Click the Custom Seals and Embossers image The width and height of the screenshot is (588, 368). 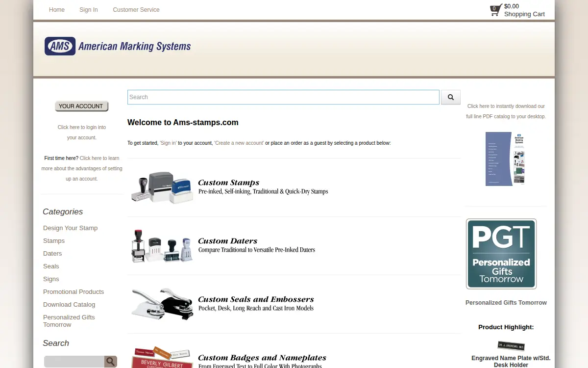click(162, 304)
